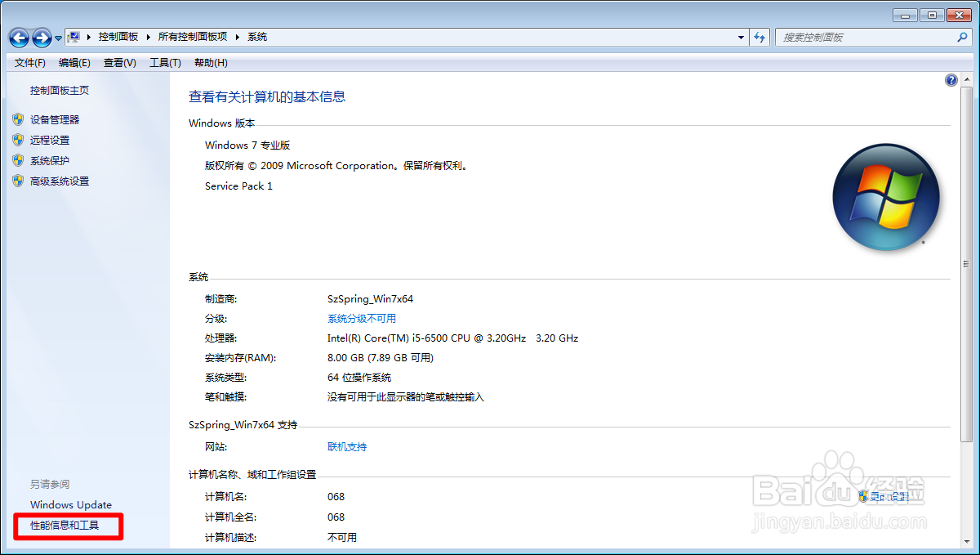The width and height of the screenshot is (980, 555).
Task: Click the 查看有关计算机的基本信息 heading
Action: (x=267, y=96)
